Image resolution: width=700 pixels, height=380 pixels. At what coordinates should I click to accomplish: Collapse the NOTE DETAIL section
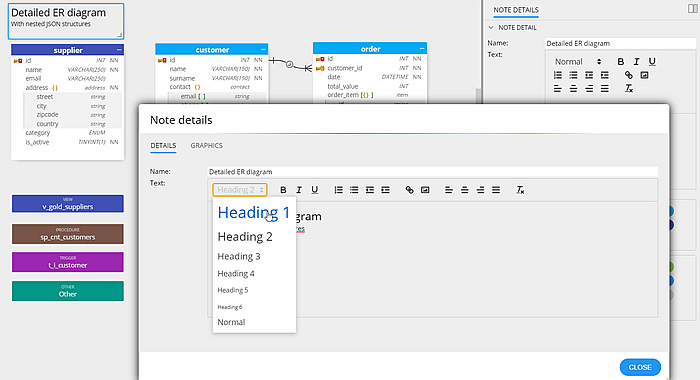point(491,27)
